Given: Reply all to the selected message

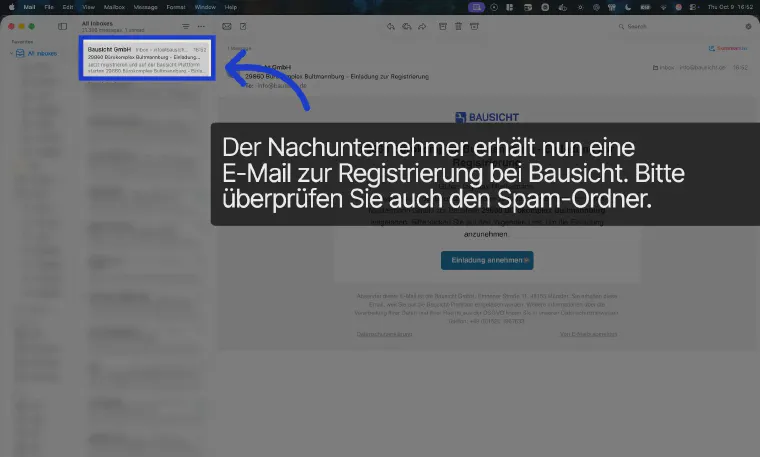Looking at the screenshot, I should [407, 27].
